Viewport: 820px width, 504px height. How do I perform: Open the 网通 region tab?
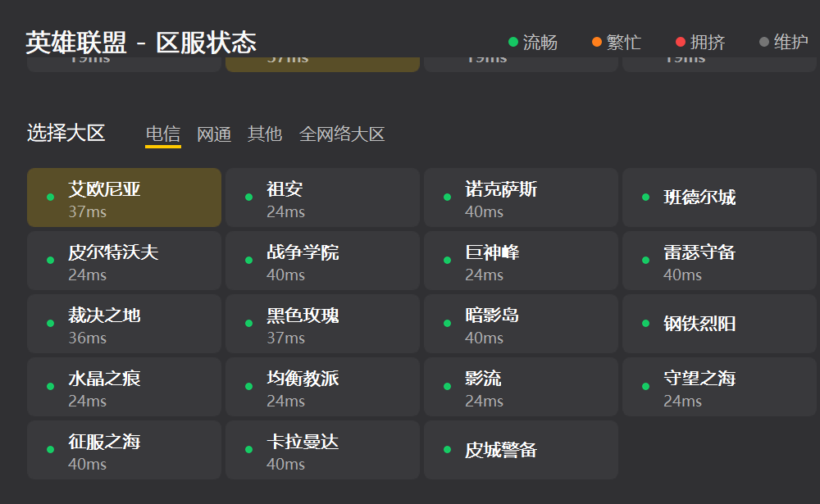coord(214,134)
